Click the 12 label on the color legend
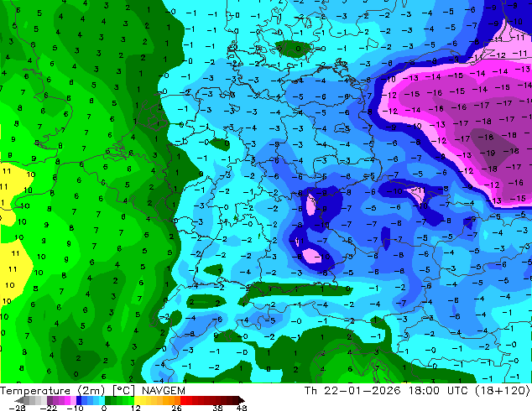This screenshot has width=532, height=411. point(136,408)
